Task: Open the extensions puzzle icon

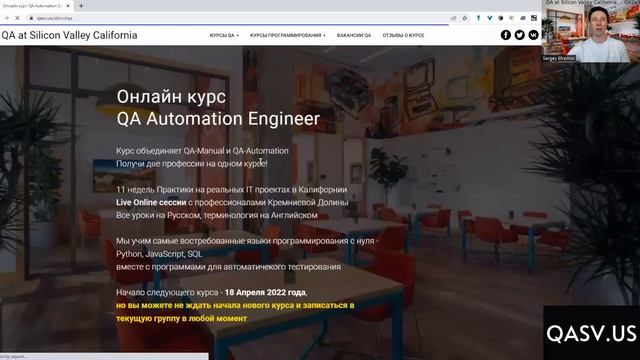Action: coord(523,18)
